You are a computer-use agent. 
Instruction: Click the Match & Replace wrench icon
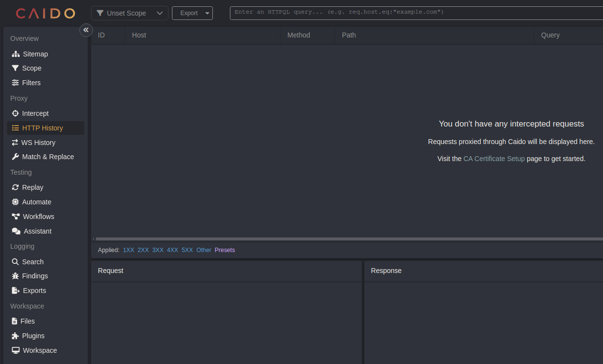coord(15,157)
